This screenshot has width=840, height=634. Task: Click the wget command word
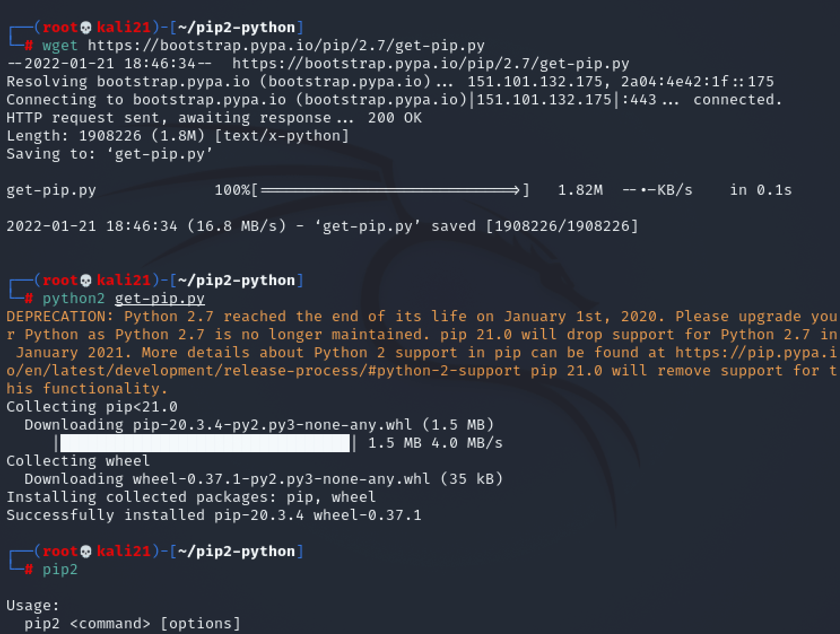coord(60,46)
